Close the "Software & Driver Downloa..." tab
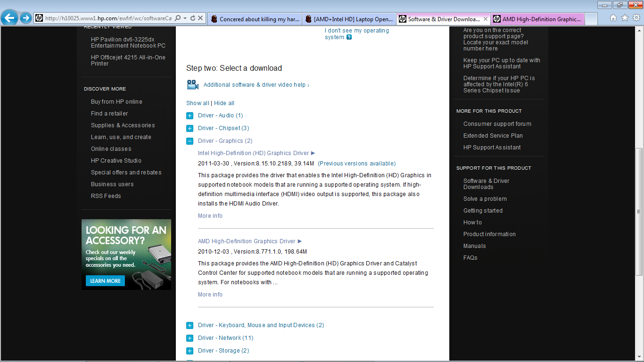 click(486, 19)
